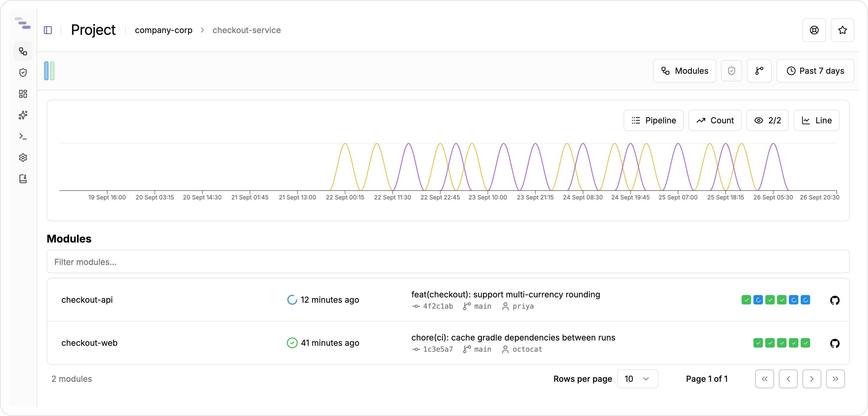868x416 pixels.
Task: Open the Modules sidebar icon
Action: click(x=23, y=52)
